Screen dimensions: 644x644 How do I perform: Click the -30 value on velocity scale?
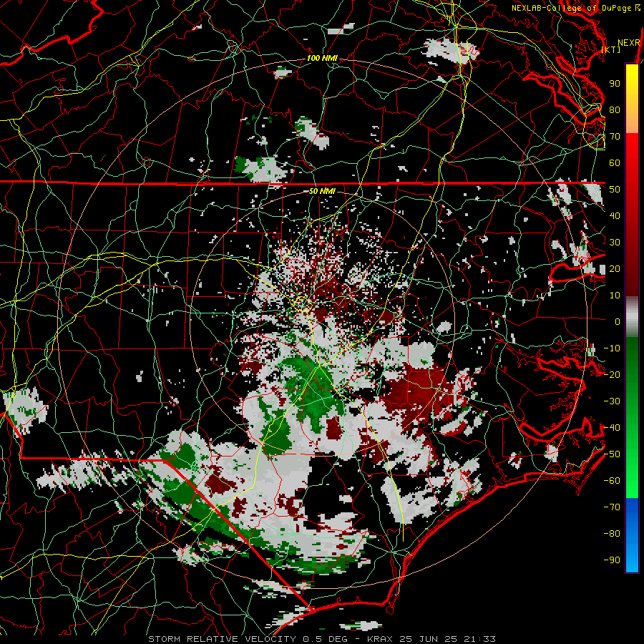point(612,401)
